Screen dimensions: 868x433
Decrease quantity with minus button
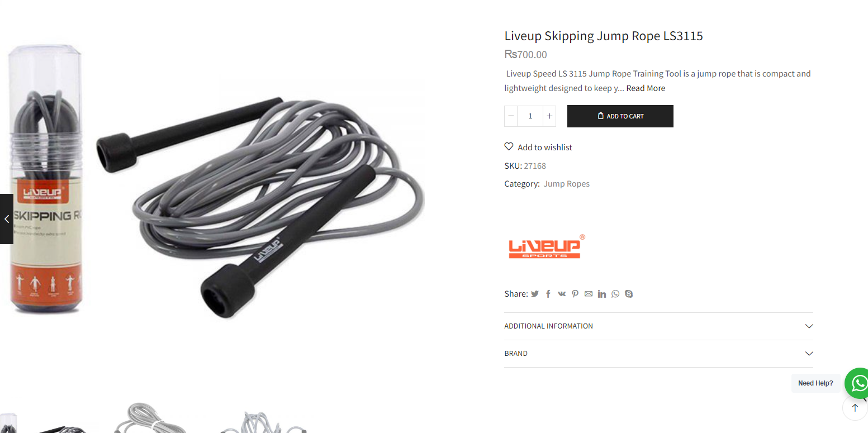[x=511, y=116]
